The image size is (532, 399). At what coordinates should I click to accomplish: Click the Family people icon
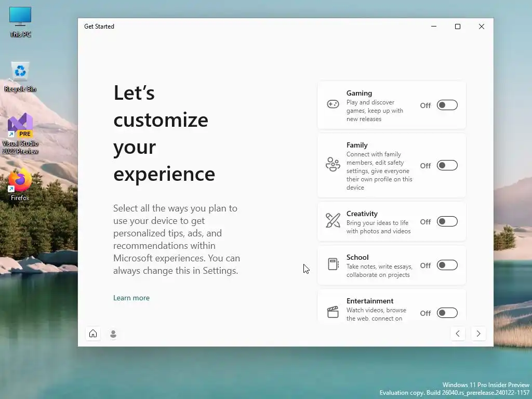tap(332, 165)
